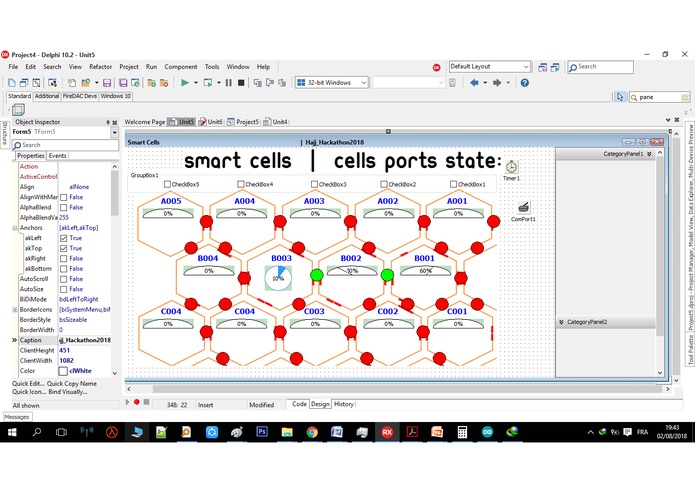Tick CheckBox1 on the form
The width and height of the screenshot is (695, 494).
tap(453, 184)
